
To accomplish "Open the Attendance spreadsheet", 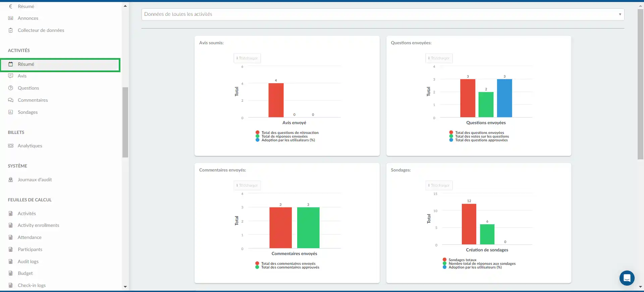I will tap(30, 237).
